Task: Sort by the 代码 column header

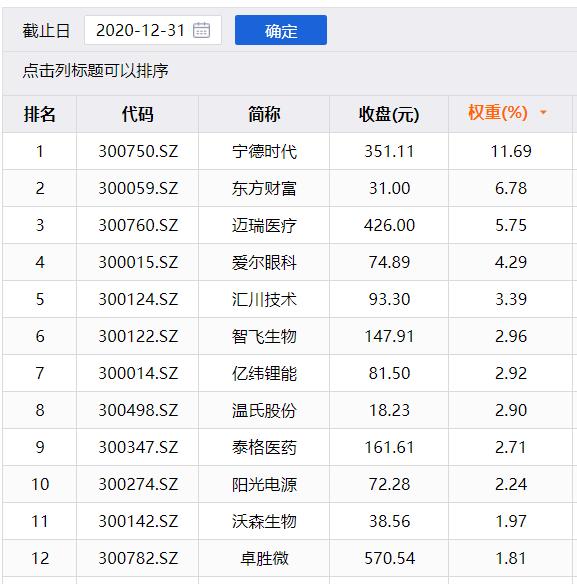Action: click(x=137, y=114)
